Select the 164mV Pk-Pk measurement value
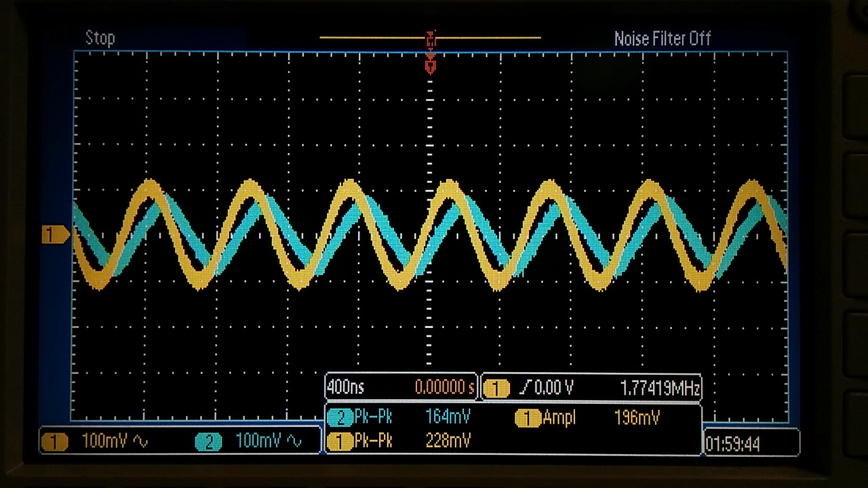The height and width of the screenshot is (488, 868). (x=448, y=416)
